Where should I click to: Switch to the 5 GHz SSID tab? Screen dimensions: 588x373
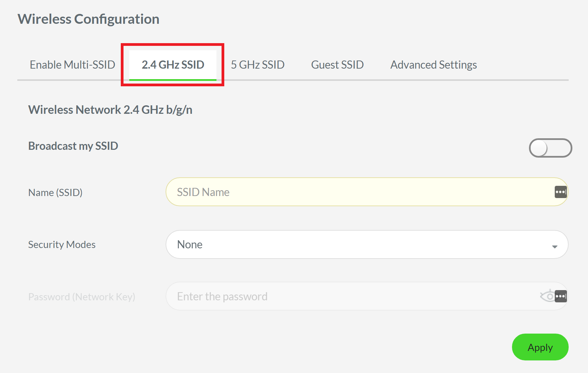pos(258,65)
